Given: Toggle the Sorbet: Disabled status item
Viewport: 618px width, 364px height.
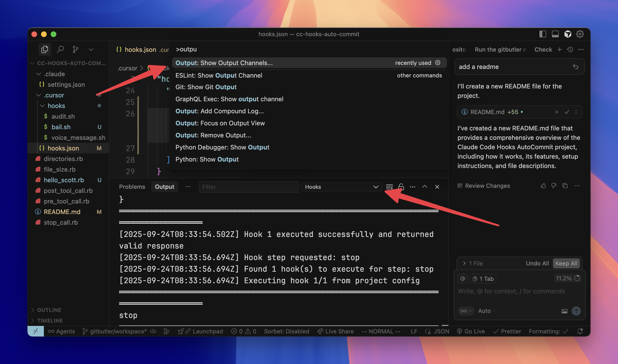Looking at the screenshot, I should tap(287, 331).
